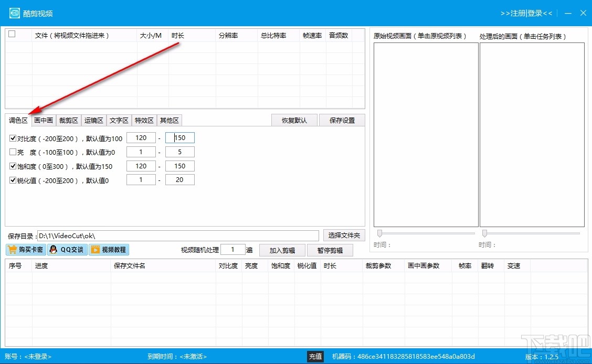This screenshot has width=592, height=364.
Task: Click the sharpen minimum field showing 1
Action: click(x=141, y=180)
